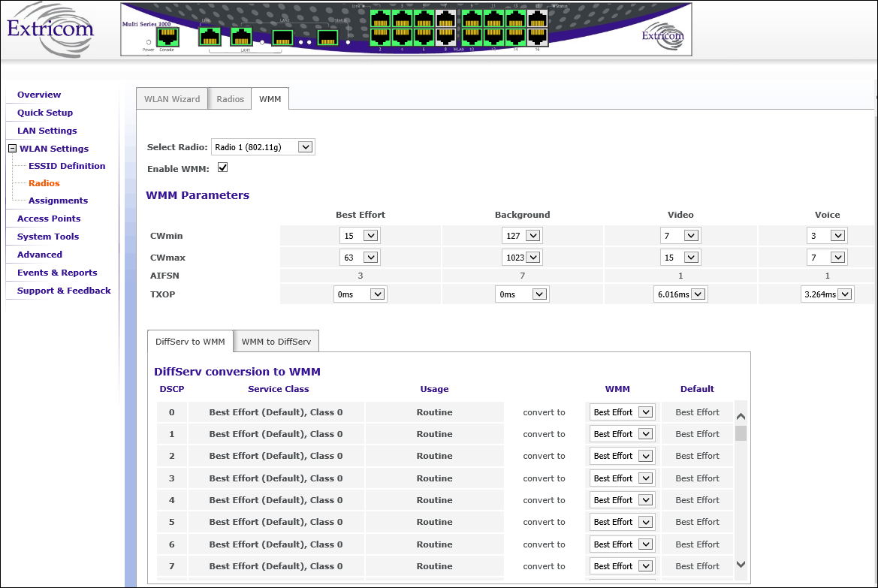The width and height of the screenshot is (878, 588).
Task: Open the Overview page in the sidebar
Action: click(39, 95)
